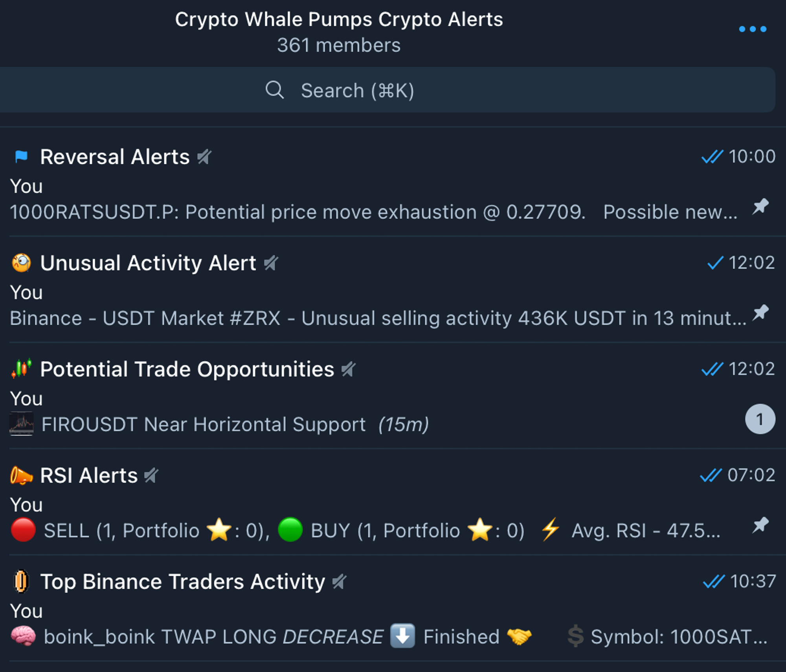
Task: Click muted speaker icon next to Reversal Alerts
Action: point(204,157)
